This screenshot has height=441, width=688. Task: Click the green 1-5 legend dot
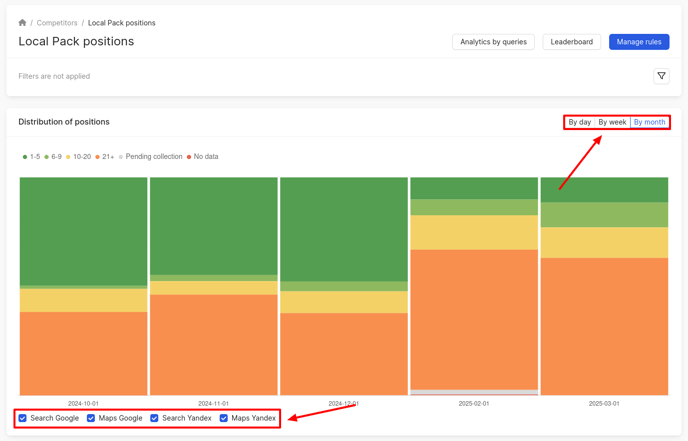click(25, 157)
